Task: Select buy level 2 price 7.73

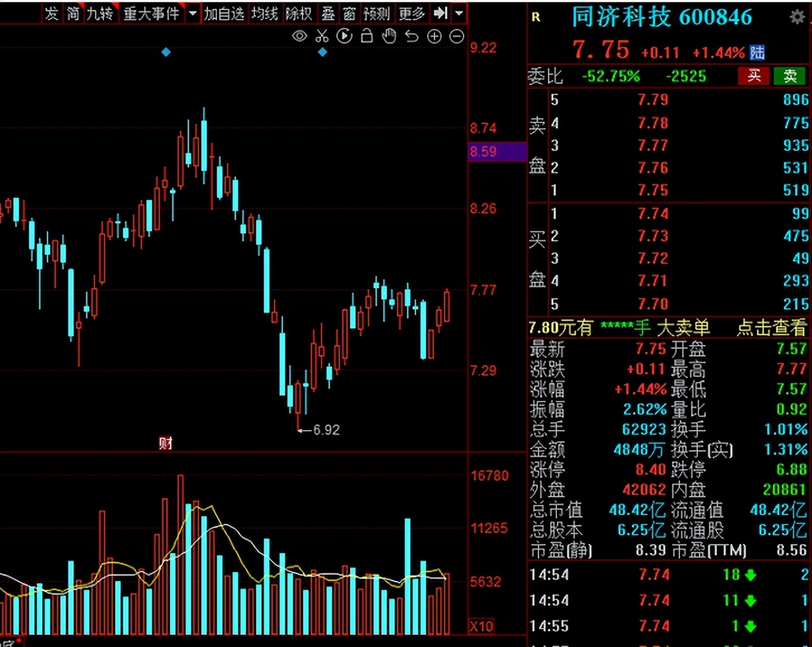Action: [653, 236]
